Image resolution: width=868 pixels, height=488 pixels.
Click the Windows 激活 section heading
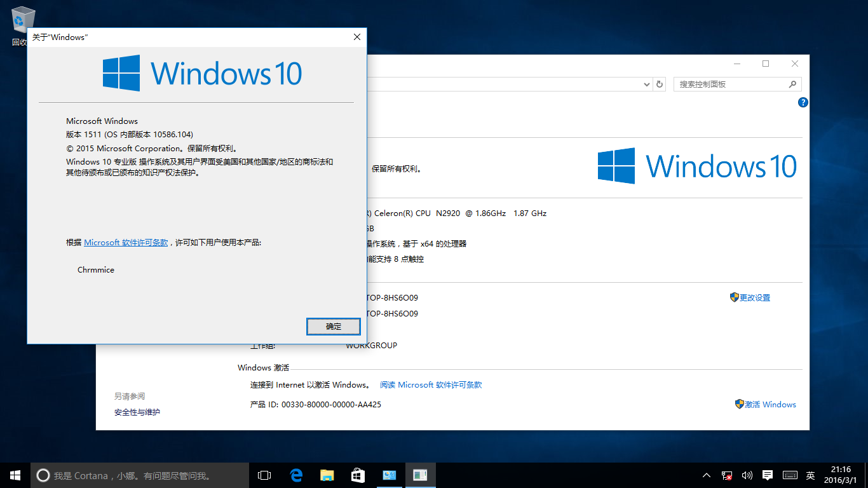(x=263, y=368)
